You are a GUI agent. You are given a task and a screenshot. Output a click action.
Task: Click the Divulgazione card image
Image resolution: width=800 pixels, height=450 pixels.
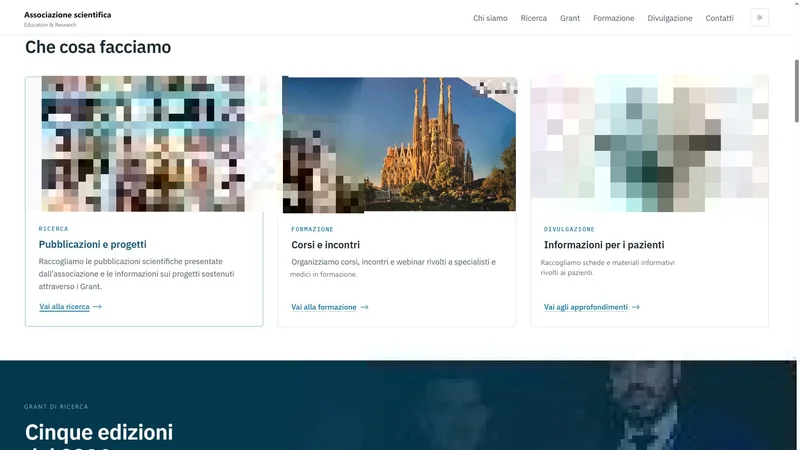click(x=649, y=143)
